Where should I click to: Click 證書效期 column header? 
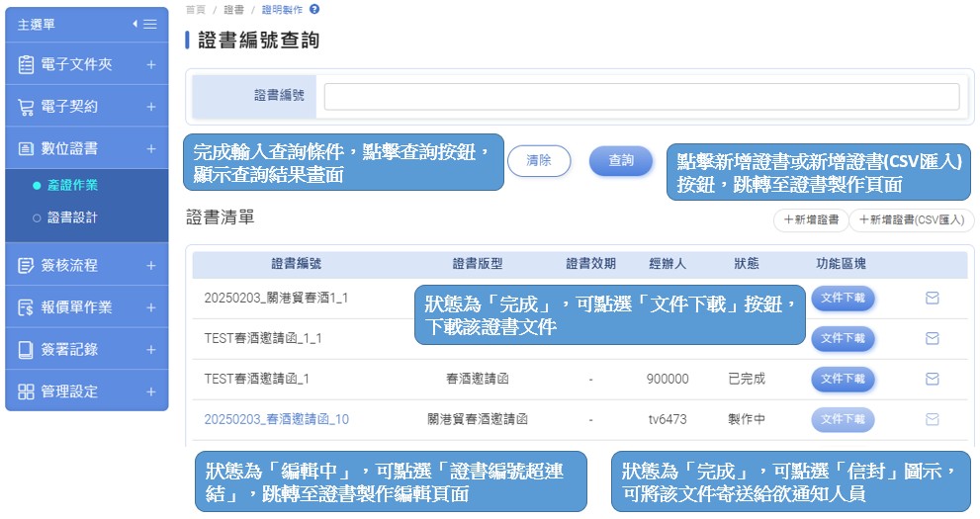[590, 264]
